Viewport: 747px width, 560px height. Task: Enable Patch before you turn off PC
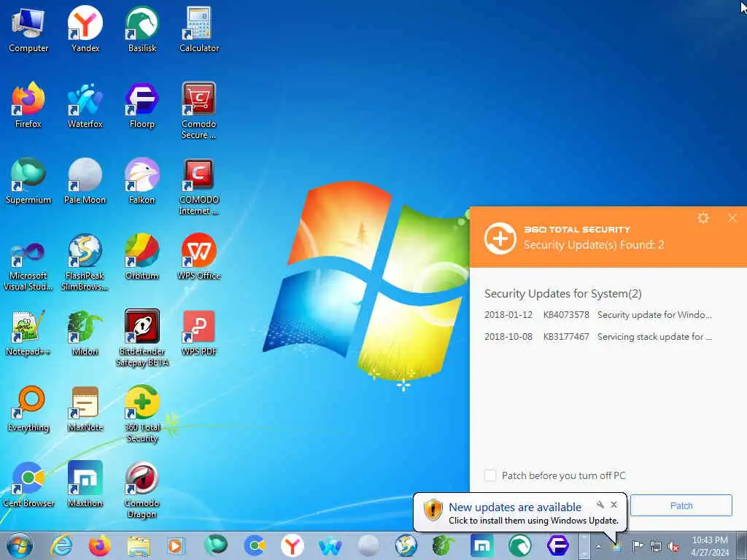coord(489,475)
